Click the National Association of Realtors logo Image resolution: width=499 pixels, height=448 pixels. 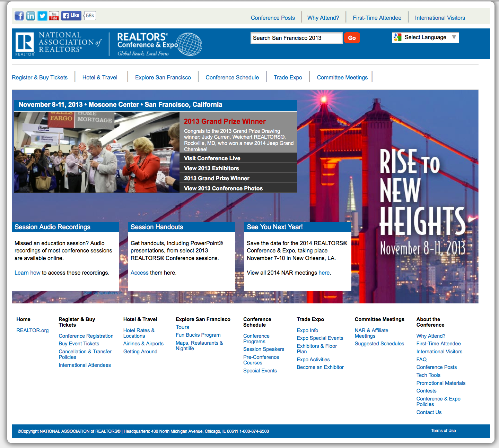point(59,44)
